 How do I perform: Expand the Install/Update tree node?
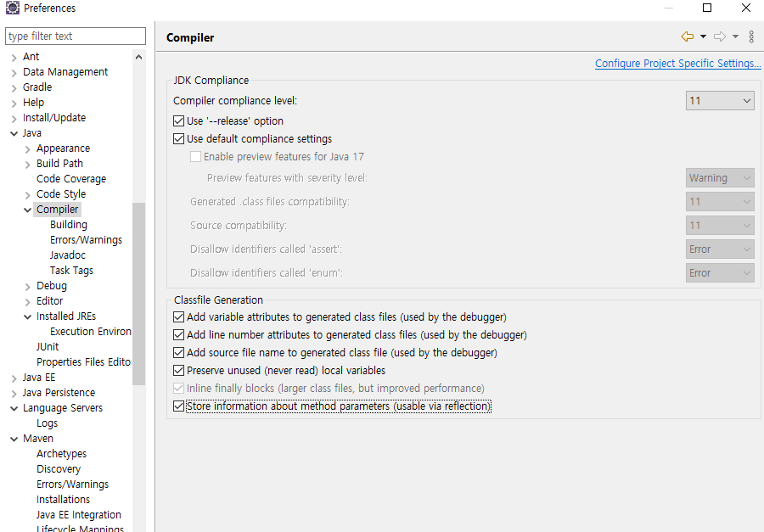pyautogui.click(x=14, y=119)
